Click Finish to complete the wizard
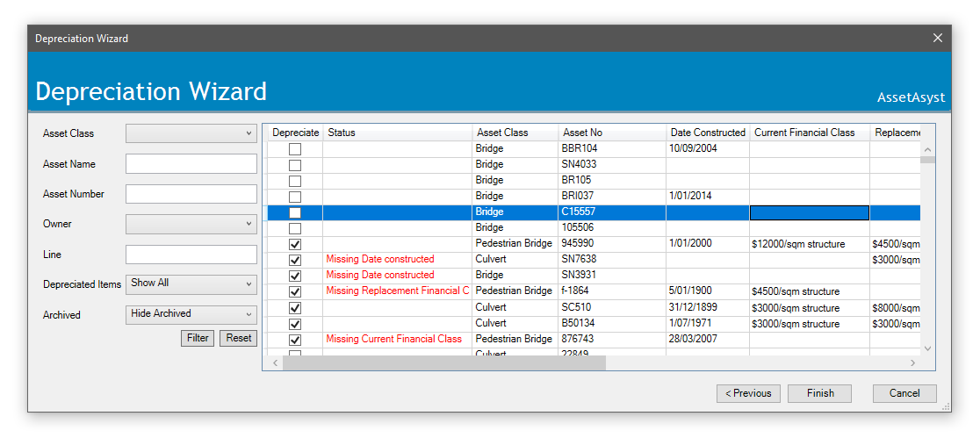Viewport: 980px width, 445px height. point(820,393)
